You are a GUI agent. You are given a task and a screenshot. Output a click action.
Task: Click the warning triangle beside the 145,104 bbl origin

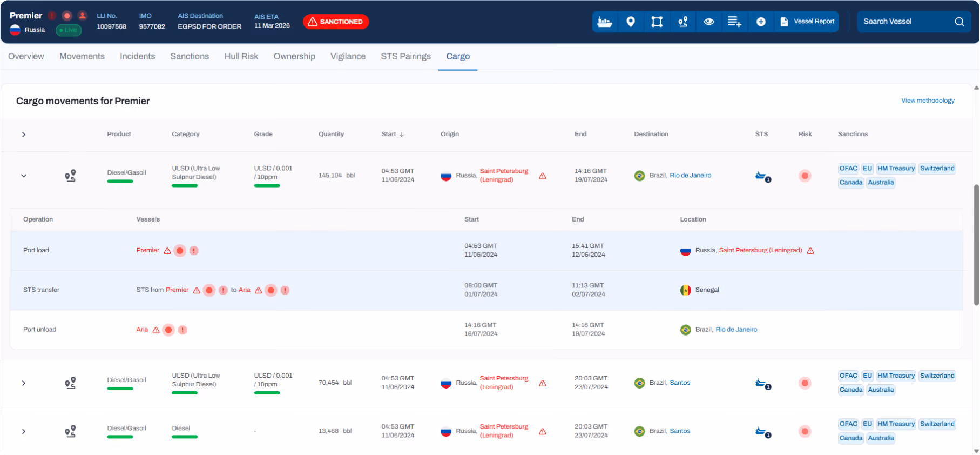pos(543,176)
